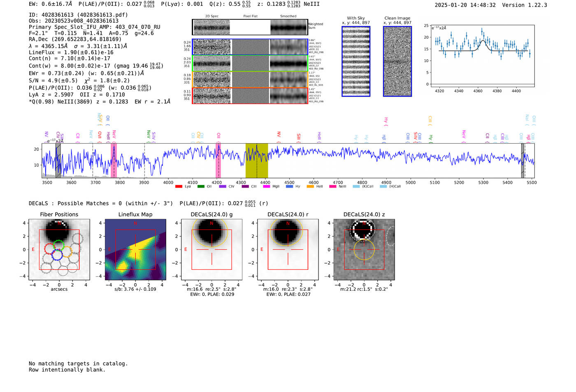576x392 pixels.
Task: Click the pink highlighted band near 3780 Å
Action: 114,160
